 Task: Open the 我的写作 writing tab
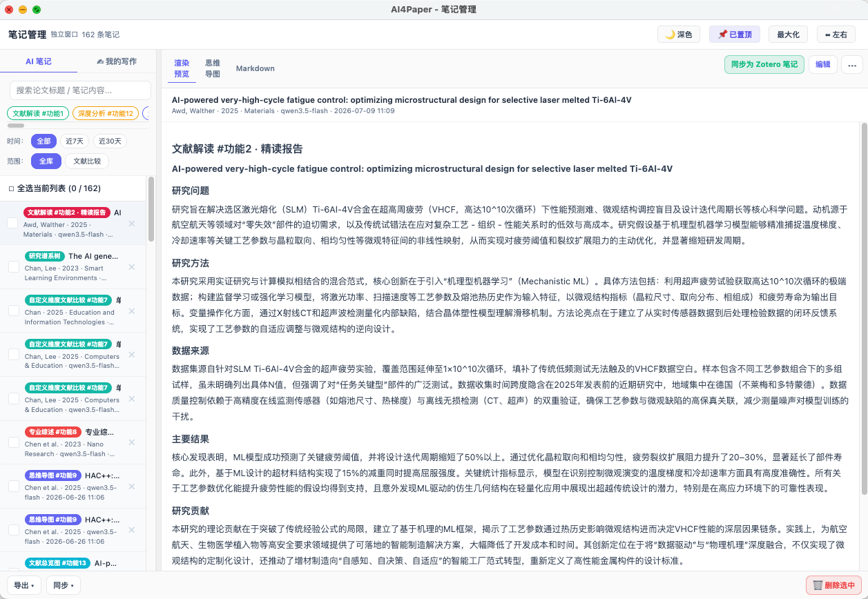coord(116,61)
